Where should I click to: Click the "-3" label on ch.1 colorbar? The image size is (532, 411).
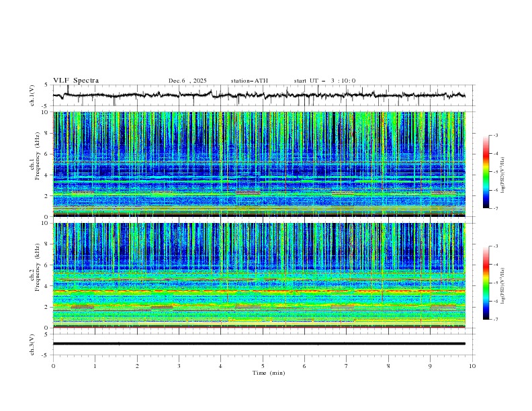(495, 135)
